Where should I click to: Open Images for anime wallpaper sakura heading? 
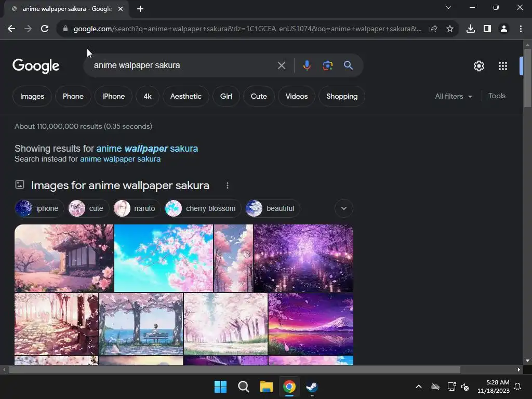120,185
